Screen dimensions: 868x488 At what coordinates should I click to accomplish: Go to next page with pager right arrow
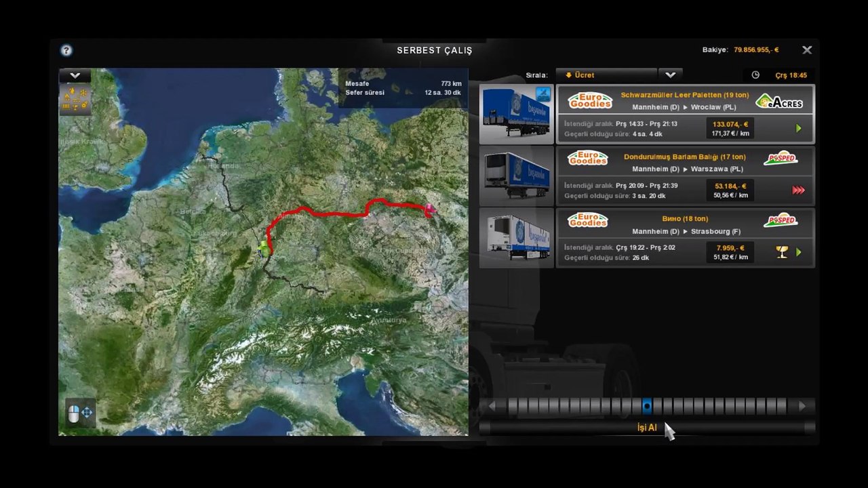pyautogui.click(x=802, y=406)
